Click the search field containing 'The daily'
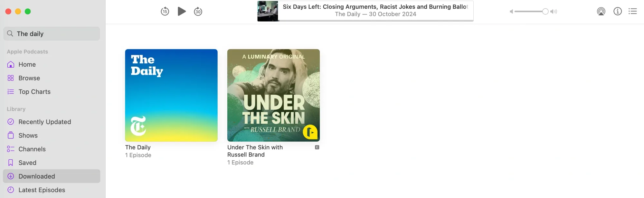 pyautogui.click(x=52, y=33)
